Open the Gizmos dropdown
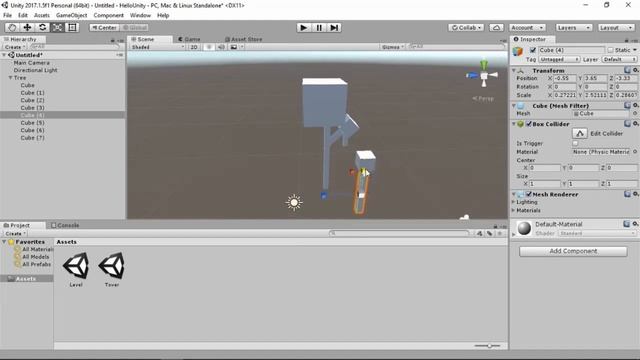The width and height of the screenshot is (640, 360). (x=393, y=47)
